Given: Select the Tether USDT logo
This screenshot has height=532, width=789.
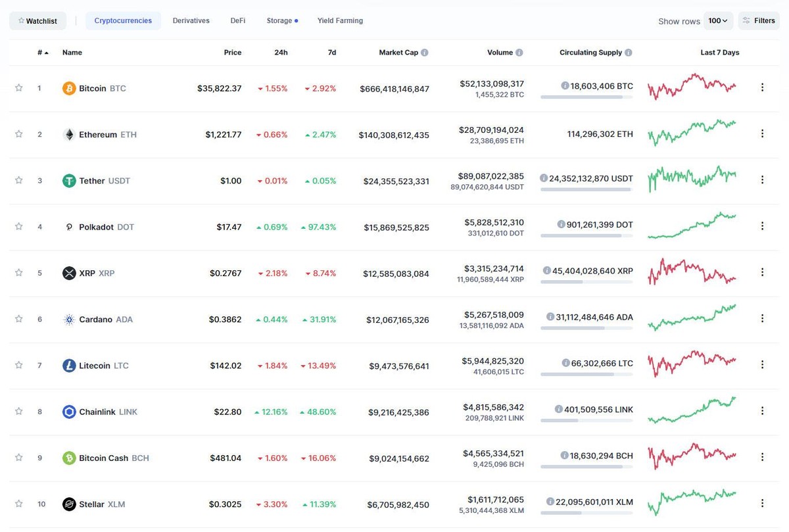Looking at the screenshot, I should tap(68, 180).
